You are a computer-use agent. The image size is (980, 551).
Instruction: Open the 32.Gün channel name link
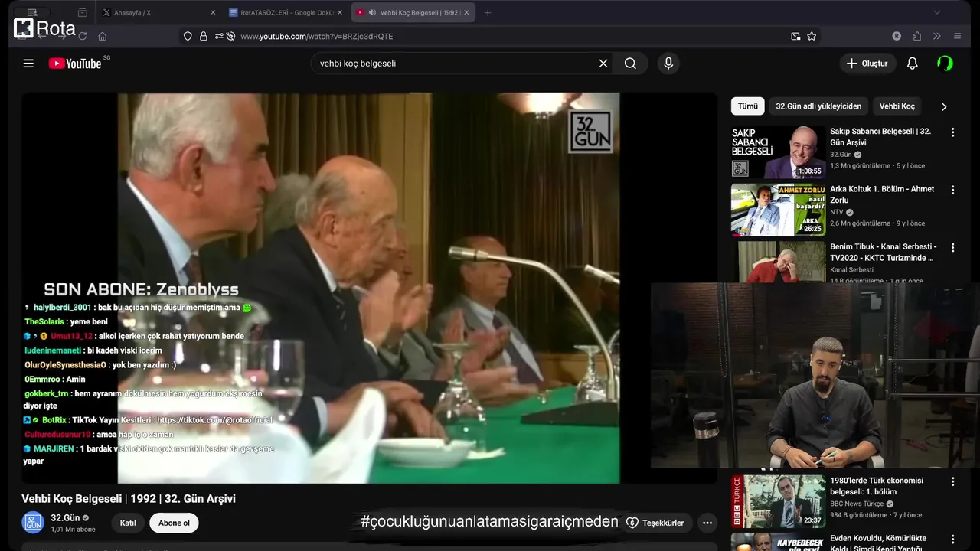pyautogui.click(x=65, y=518)
